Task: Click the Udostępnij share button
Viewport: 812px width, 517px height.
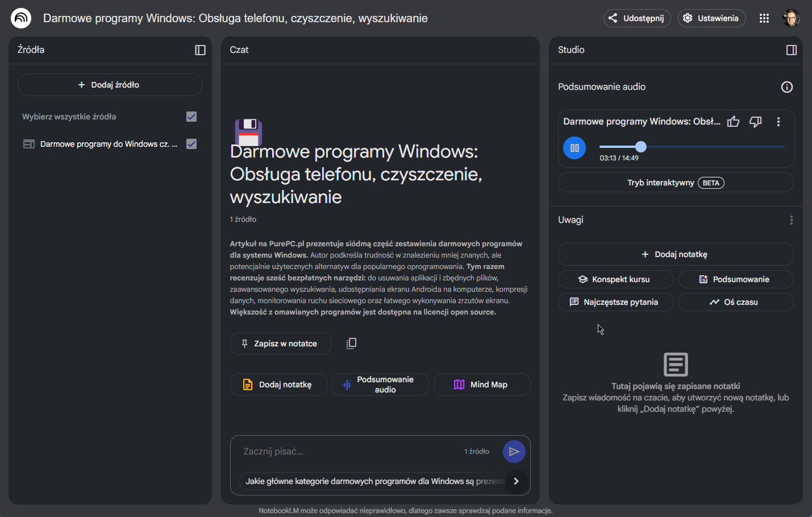Action: (x=636, y=18)
